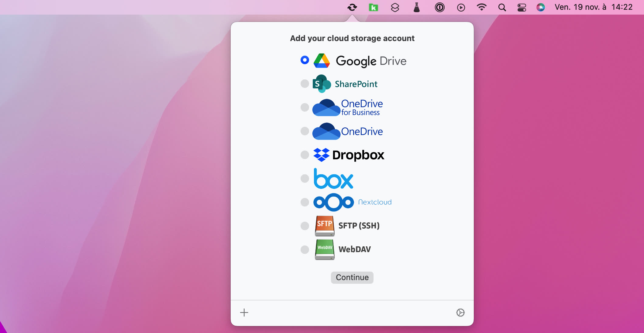This screenshot has width=644, height=333.
Task: Open Control Center in menu bar
Action: [522, 7]
